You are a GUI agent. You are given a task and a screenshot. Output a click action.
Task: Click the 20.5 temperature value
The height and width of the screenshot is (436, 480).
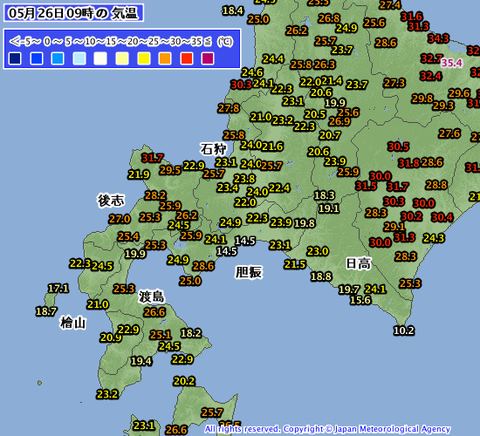tap(315, 115)
